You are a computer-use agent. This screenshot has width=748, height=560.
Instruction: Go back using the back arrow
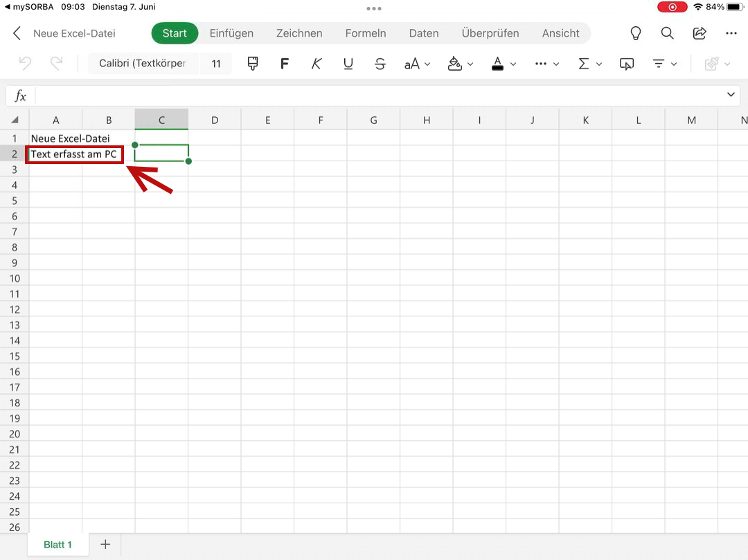[17, 33]
